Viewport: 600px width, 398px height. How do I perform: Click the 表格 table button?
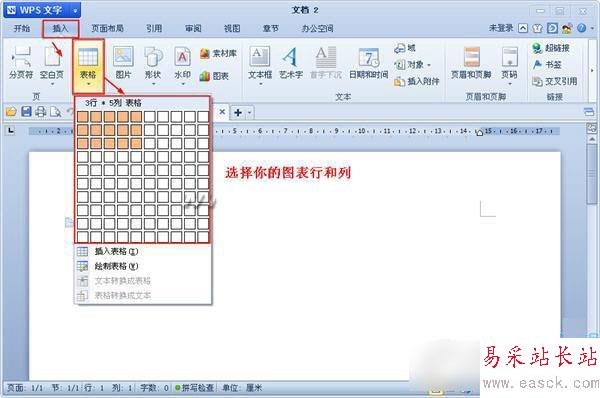(88, 66)
